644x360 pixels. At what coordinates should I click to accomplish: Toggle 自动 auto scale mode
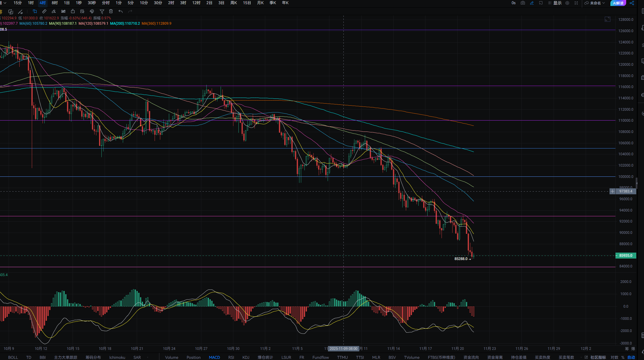tap(631, 357)
